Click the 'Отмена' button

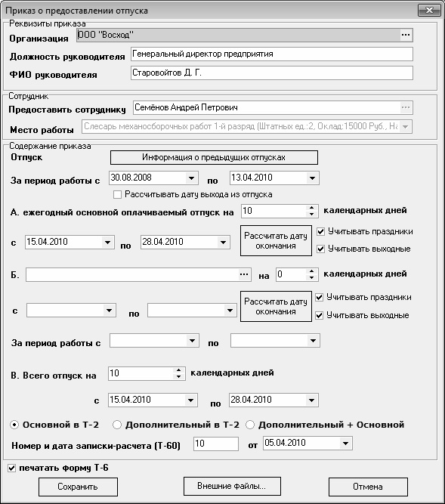click(x=368, y=487)
